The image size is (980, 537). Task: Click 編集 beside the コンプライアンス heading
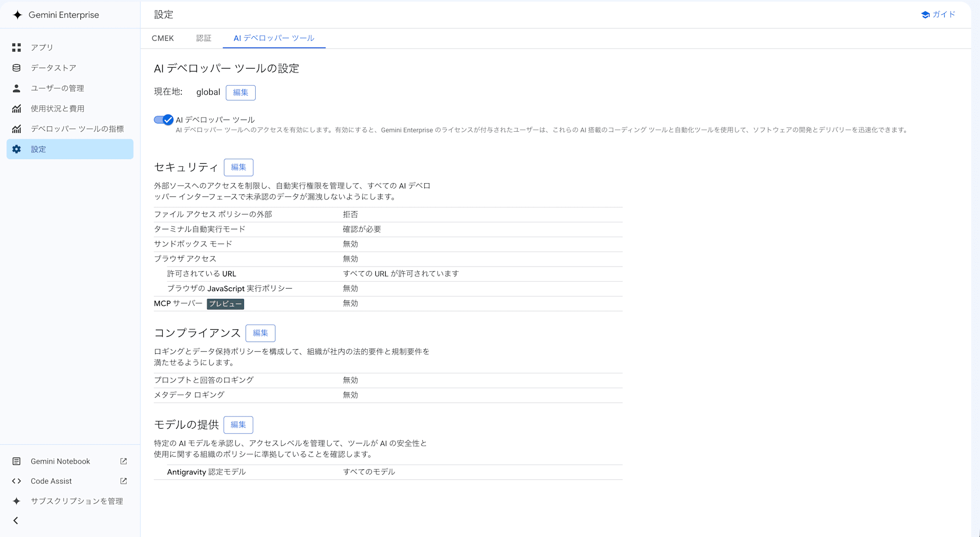point(260,333)
